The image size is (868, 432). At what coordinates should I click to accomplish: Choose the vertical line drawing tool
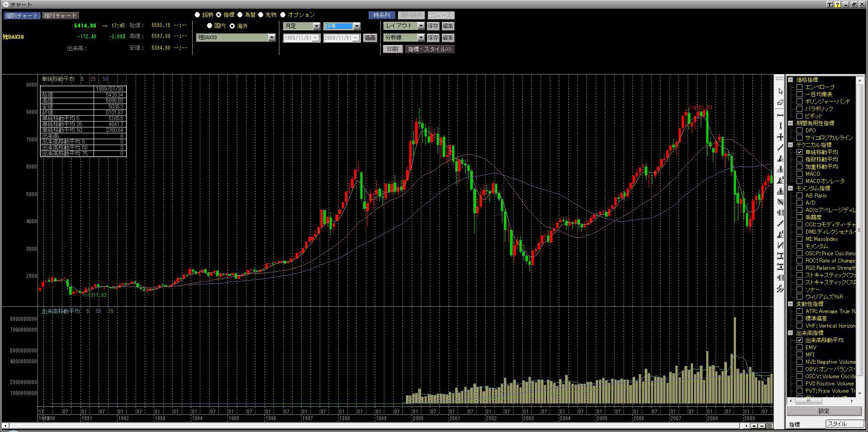pyautogui.click(x=780, y=126)
